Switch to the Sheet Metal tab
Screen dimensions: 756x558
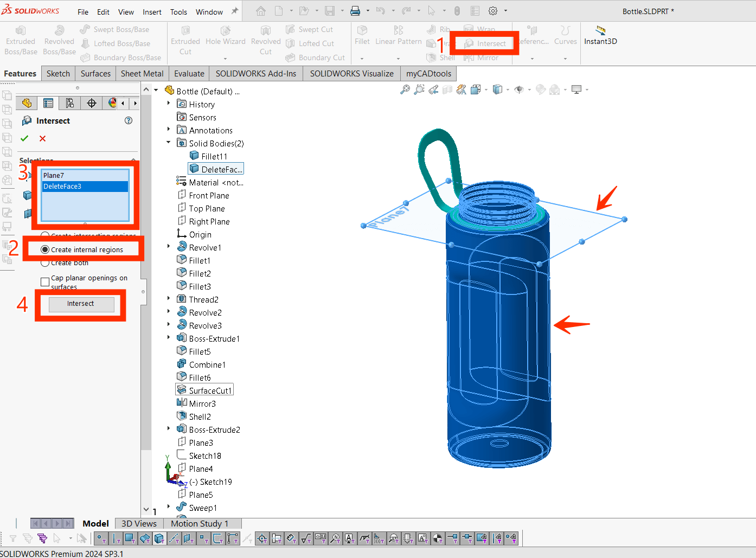click(142, 73)
